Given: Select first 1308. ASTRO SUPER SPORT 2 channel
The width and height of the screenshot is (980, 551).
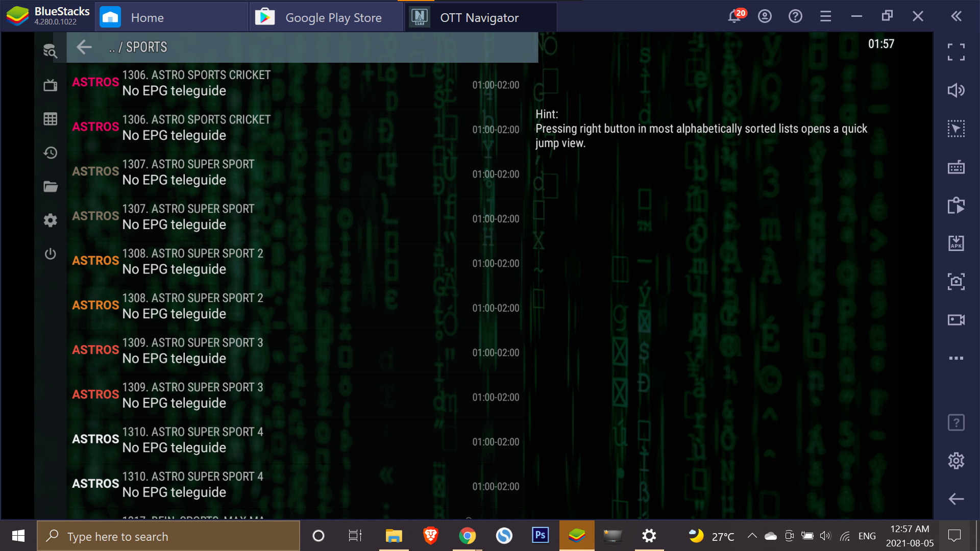Looking at the screenshot, I should (x=296, y=263).
